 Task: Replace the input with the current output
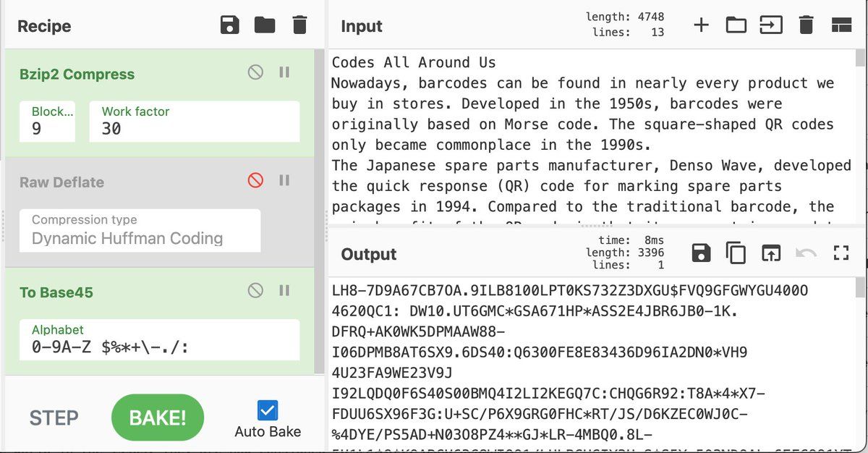770,253
